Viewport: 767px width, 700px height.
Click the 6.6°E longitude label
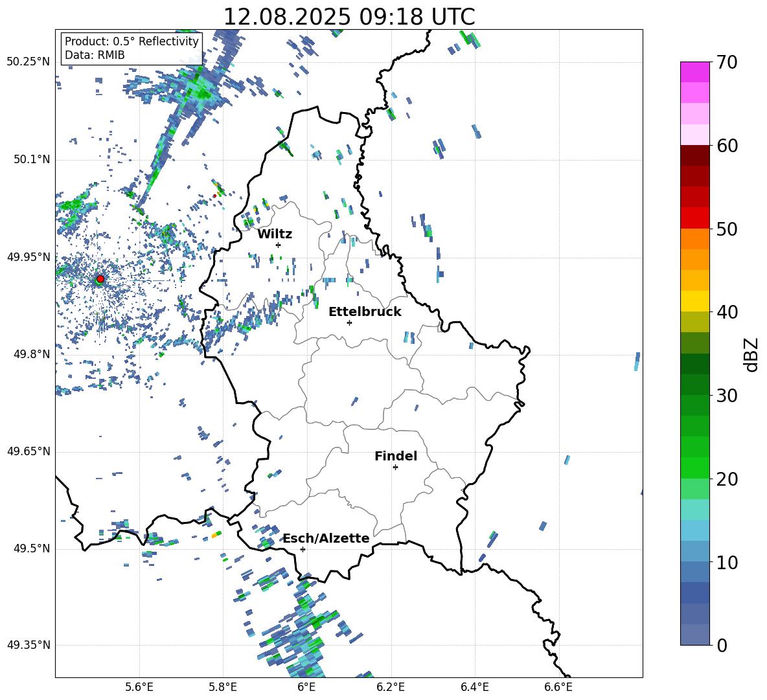pos(558,688)
